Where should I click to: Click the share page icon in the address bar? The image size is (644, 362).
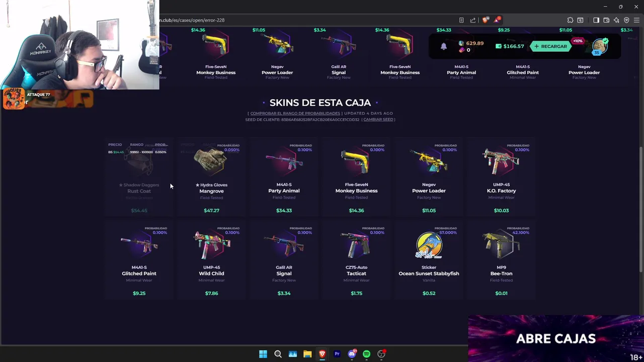pyautogui.click(x=473, y=20)
